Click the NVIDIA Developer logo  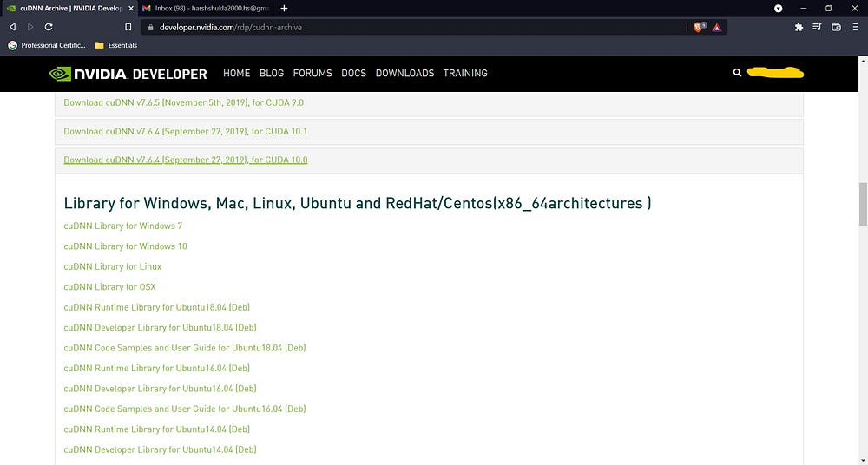128,73
